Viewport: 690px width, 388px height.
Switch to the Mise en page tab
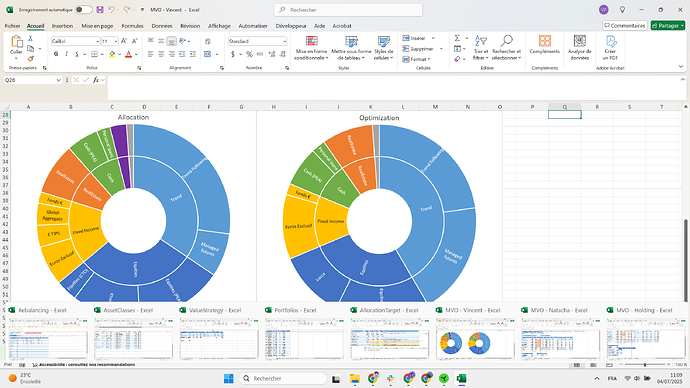coord(97,26)
